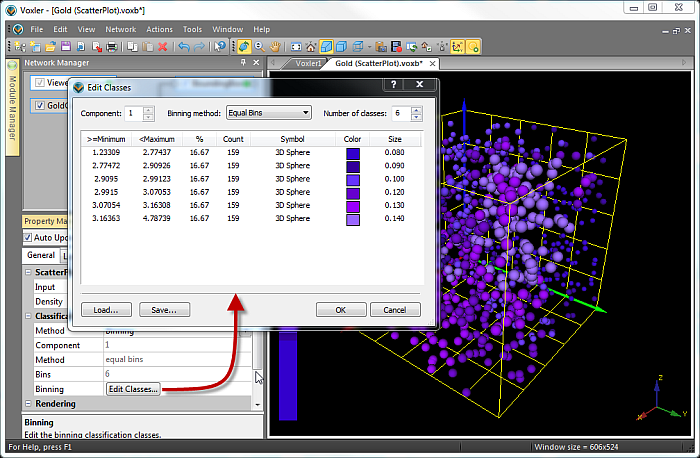700x458 pixels.
Task: Collapse the Rendering property section
Action: point(28,404)
